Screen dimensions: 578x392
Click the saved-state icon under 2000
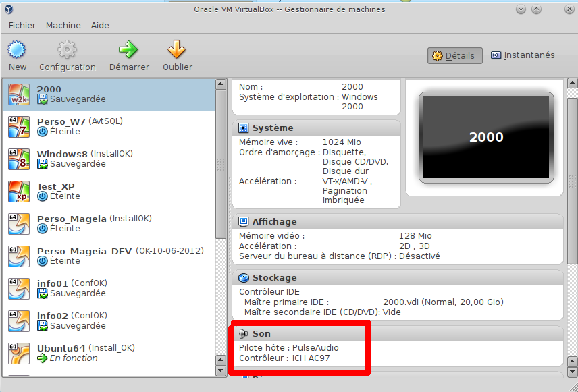(x=43, y=99)
